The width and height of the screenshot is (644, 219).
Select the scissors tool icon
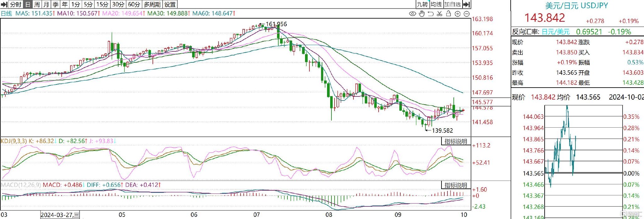440,14
